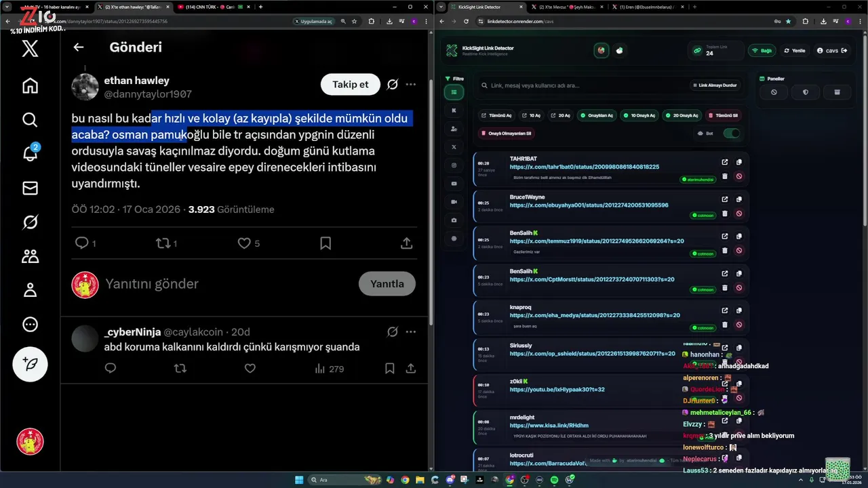Switch to X'te ethan hawley tab

[x=133, y=7]
